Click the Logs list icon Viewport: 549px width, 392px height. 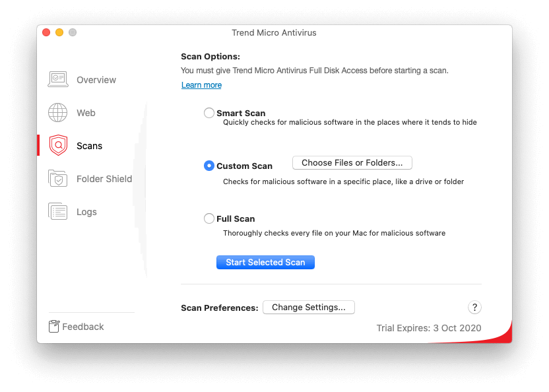pyautogui.click(x=58, y=212)
